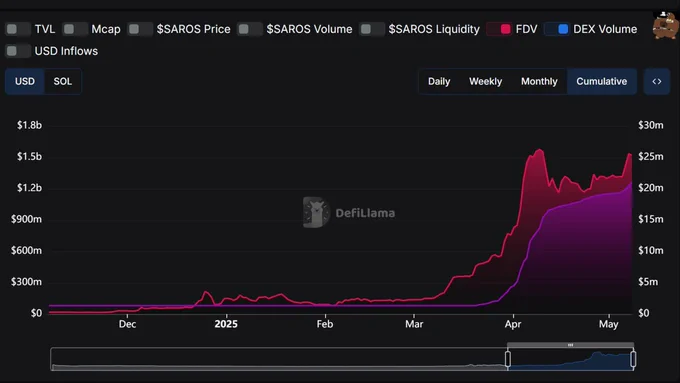Adjust the right range slider handle

click(633, 359)
